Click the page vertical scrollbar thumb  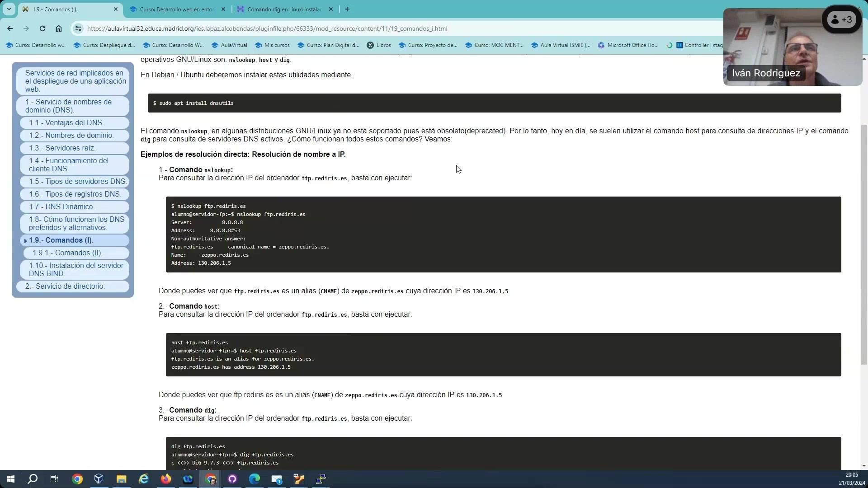864,244
